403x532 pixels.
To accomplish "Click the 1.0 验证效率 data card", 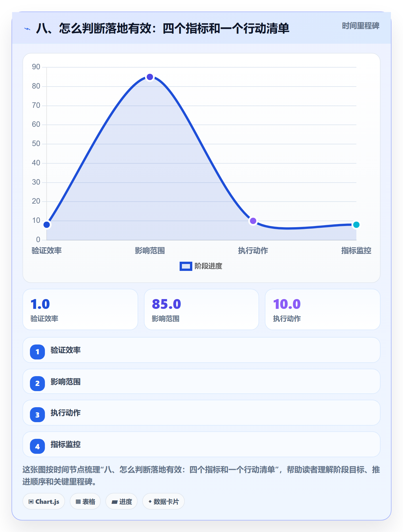I will tap(80, 309).
